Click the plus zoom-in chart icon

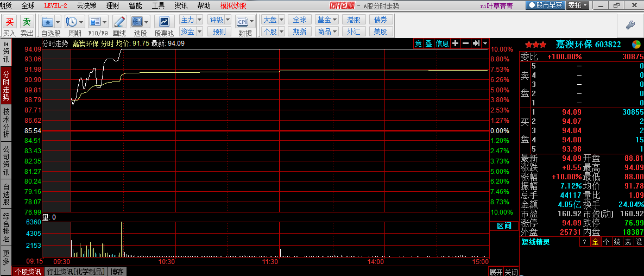pyautogui.click(x=455, y=43)
